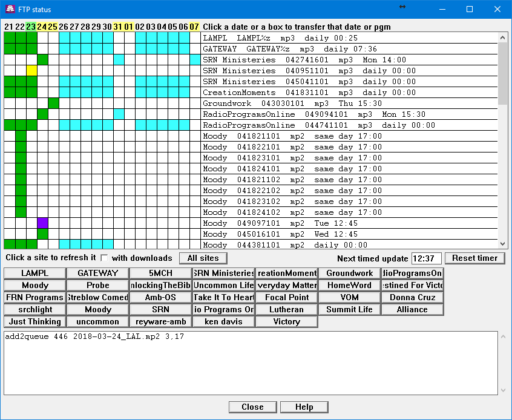Refresh the Uncommon Life site
This screenshot has height=420, width=512.
224,285
